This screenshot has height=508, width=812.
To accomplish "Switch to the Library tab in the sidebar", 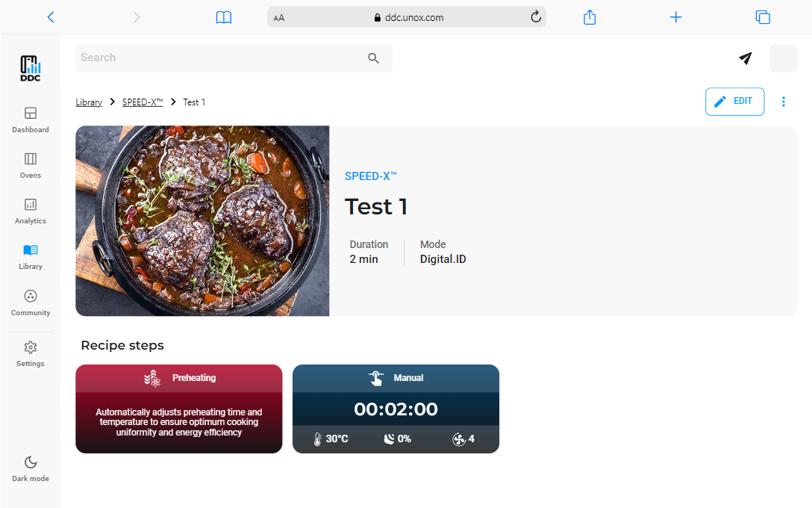I will [30, 257].
